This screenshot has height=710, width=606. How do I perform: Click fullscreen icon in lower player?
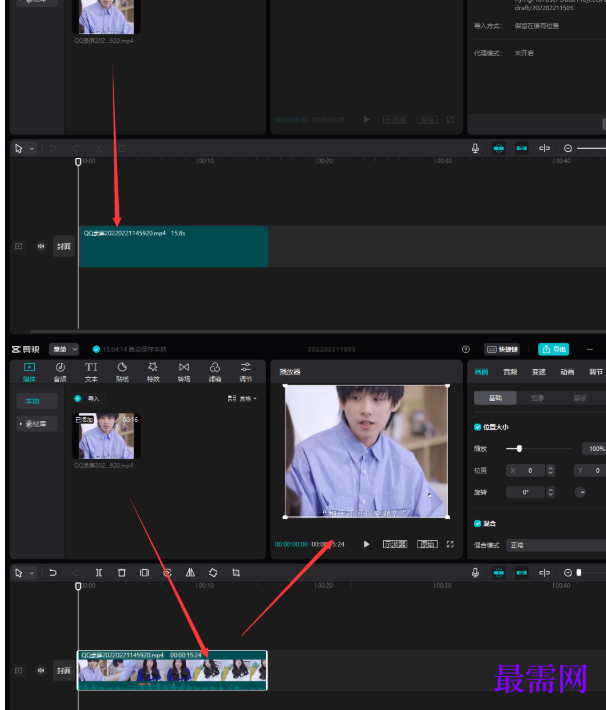(x=450, y=544)
